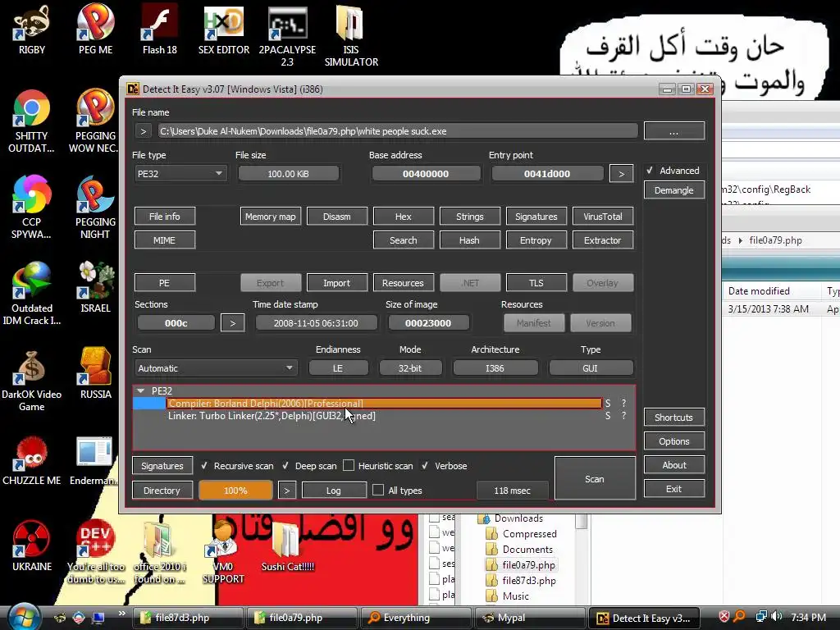
Task: Click the tray speaker volume icon
Action: (x=776, y=617)
